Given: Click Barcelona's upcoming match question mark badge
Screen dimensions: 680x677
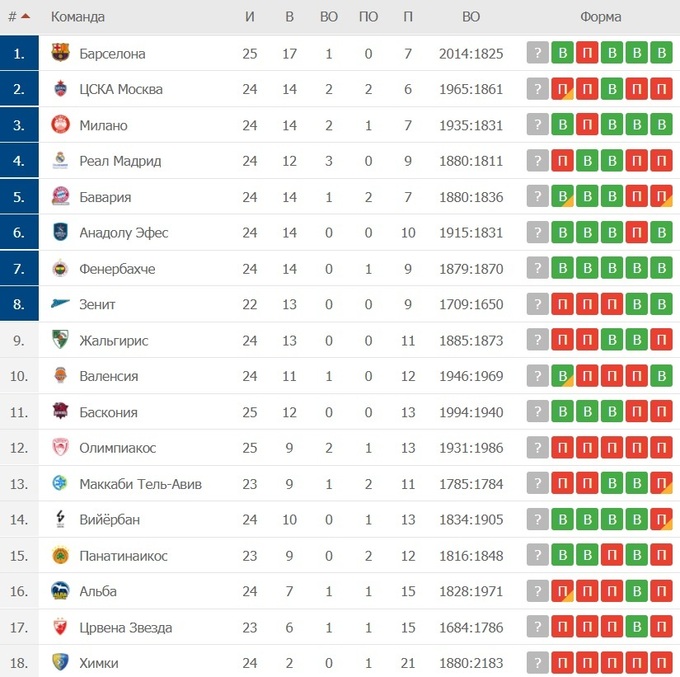Looking at the screenshot, I should click(538, 53).
